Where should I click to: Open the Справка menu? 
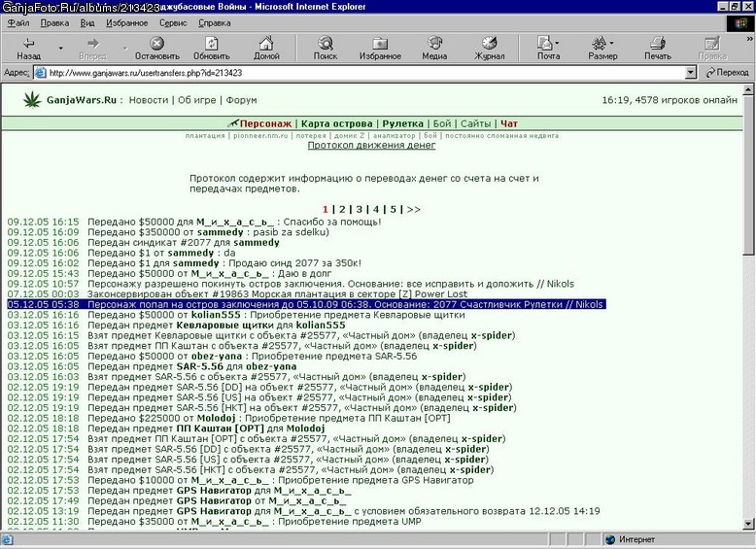(214, 23)
